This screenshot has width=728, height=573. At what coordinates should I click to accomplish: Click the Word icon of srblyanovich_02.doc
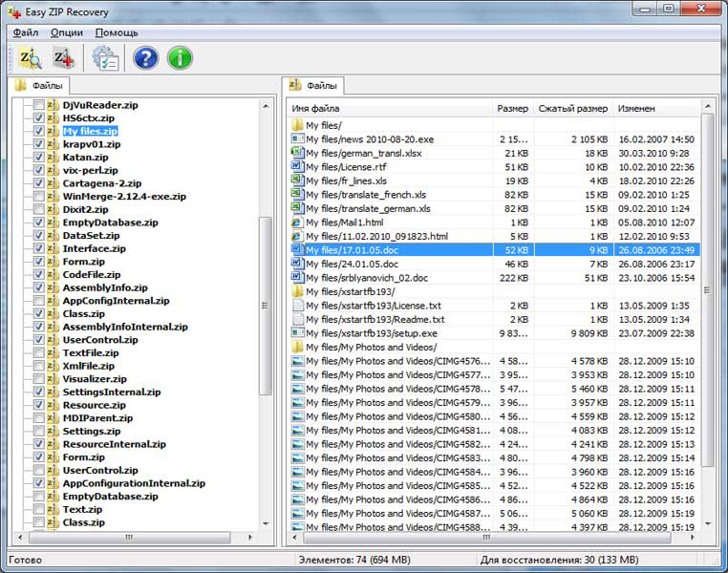tap(297, 278)
